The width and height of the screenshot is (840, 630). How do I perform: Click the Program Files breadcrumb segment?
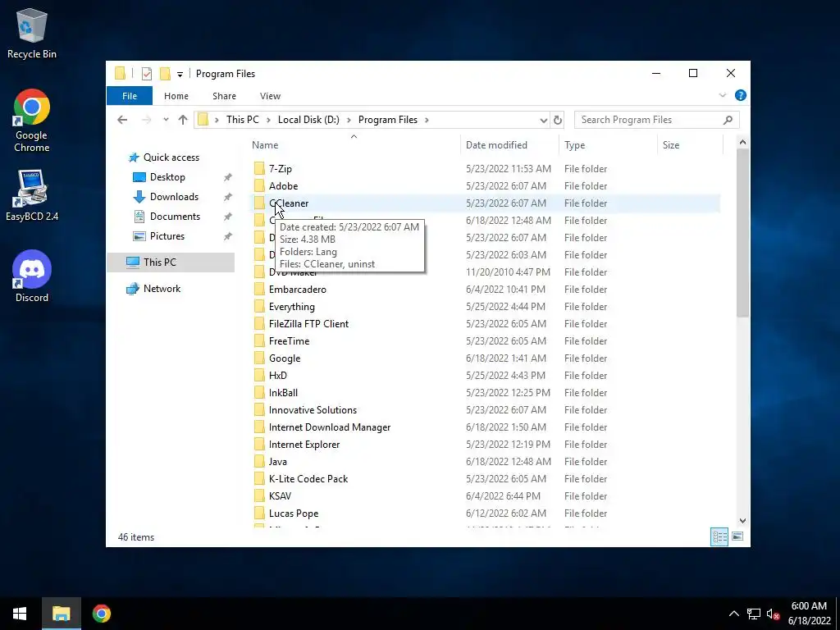tap(388, 120)
